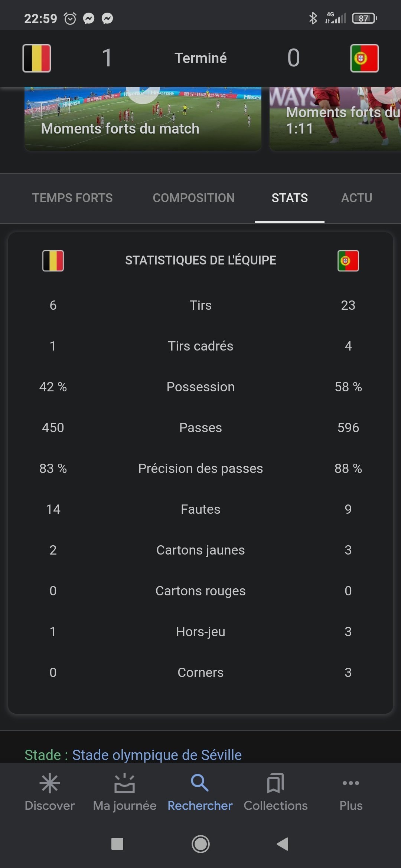Open Ma journée in bottom bar
Image resolution: width=401 pixels, height=868 pixels.
pyautogui.click(x=125, y=792)
